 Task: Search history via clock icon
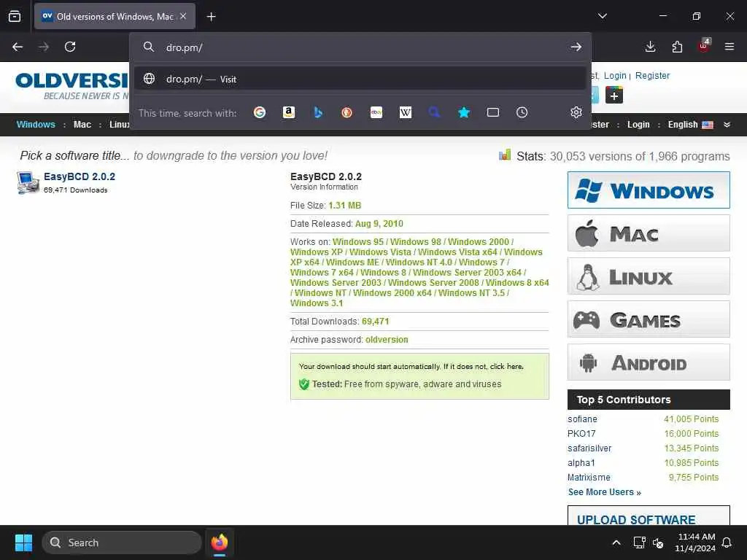tap(522, 112)
